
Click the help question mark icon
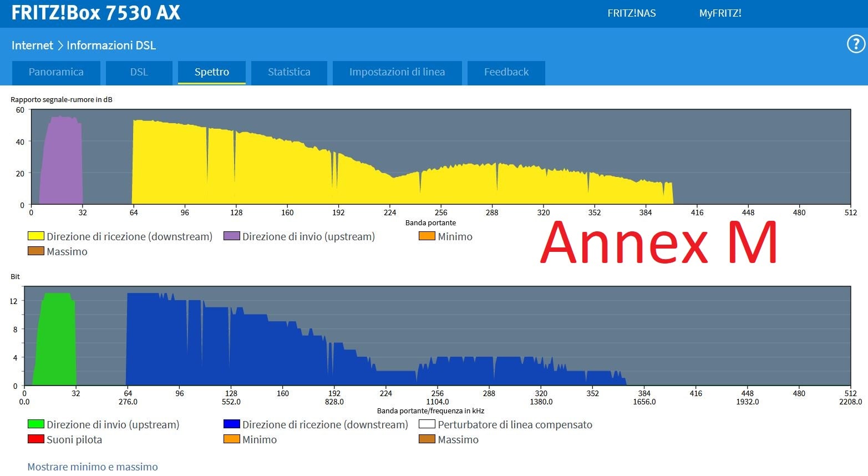856,44
